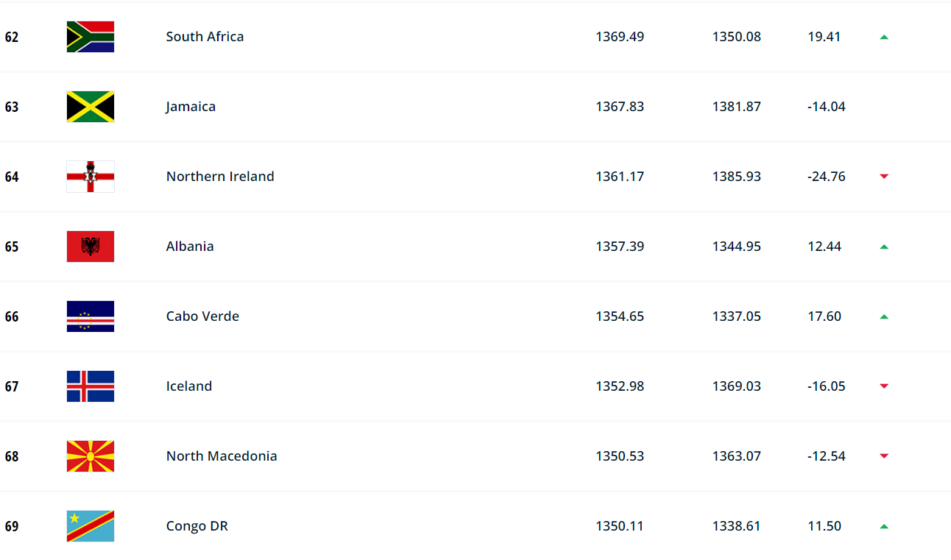951x560 pixels.
Task: Click the Jamaica flag icon
Action: click(91, 107)
